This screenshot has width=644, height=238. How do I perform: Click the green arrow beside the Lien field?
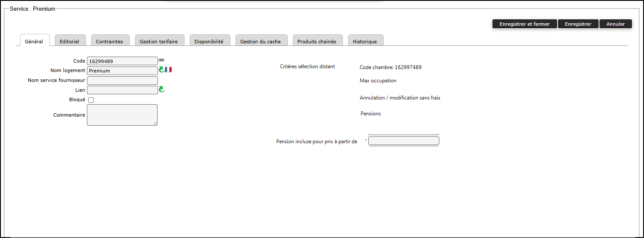(x=161, y=89)
